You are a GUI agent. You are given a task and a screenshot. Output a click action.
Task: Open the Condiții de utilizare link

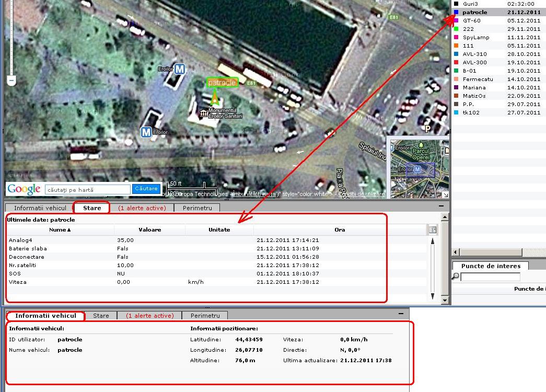[x=362, y=194]
